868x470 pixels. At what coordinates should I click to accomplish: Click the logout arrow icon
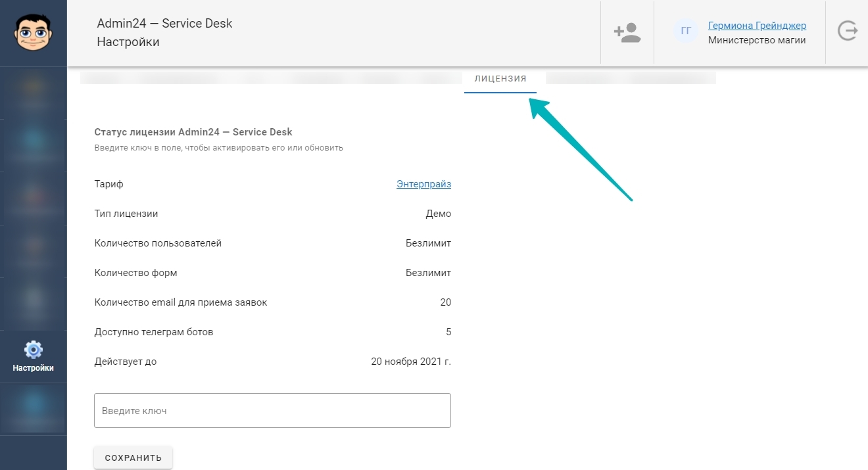pyautogui.click(x=847, y=32)
